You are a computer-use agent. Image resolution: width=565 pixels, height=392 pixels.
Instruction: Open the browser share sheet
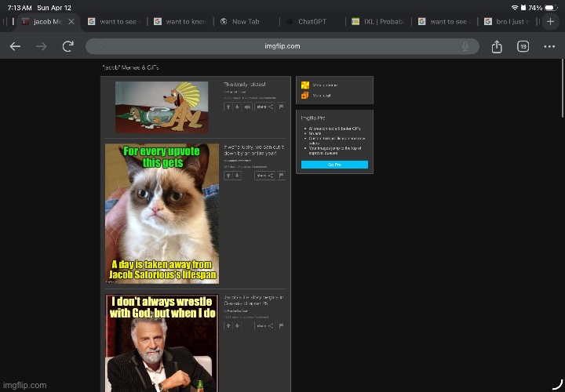point(497,46)
